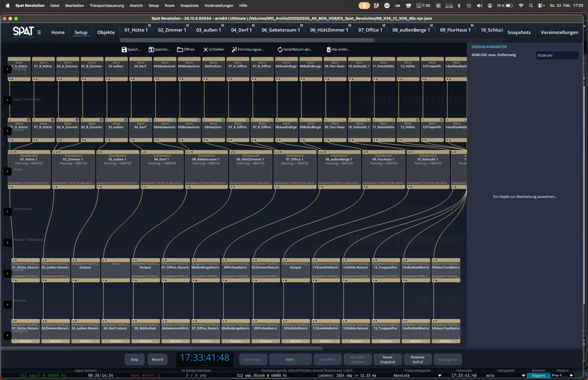Click the first Speichern disk icon
This screenshot has height=380, width=588.
coord(124,50)
